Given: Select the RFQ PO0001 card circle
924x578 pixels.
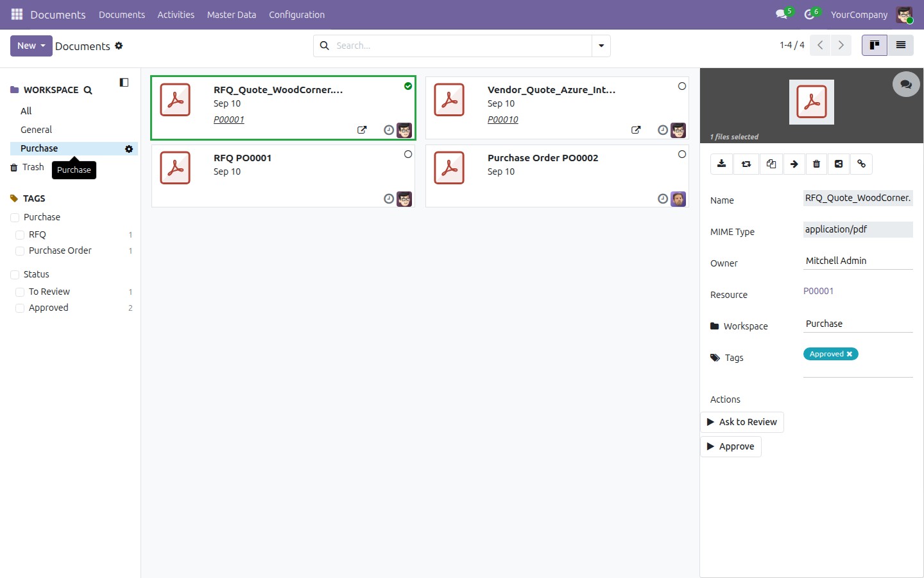Looking at the screenshot, I should [x=408, y=154].
